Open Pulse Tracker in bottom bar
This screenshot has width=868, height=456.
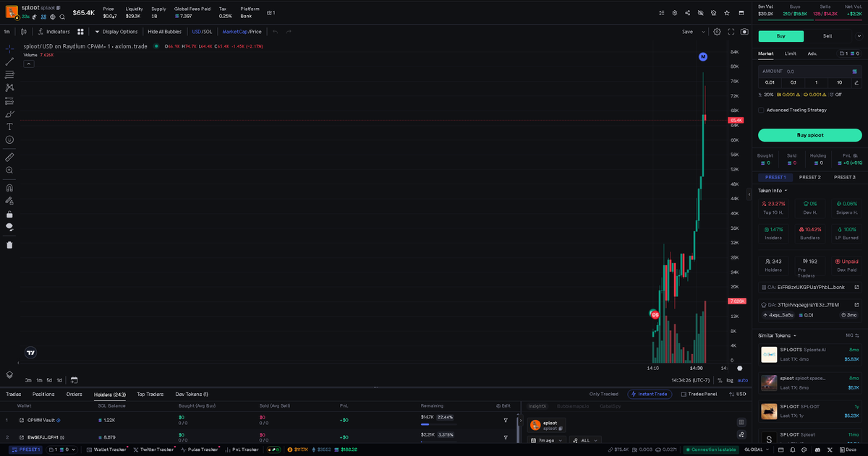pos(199,449)
